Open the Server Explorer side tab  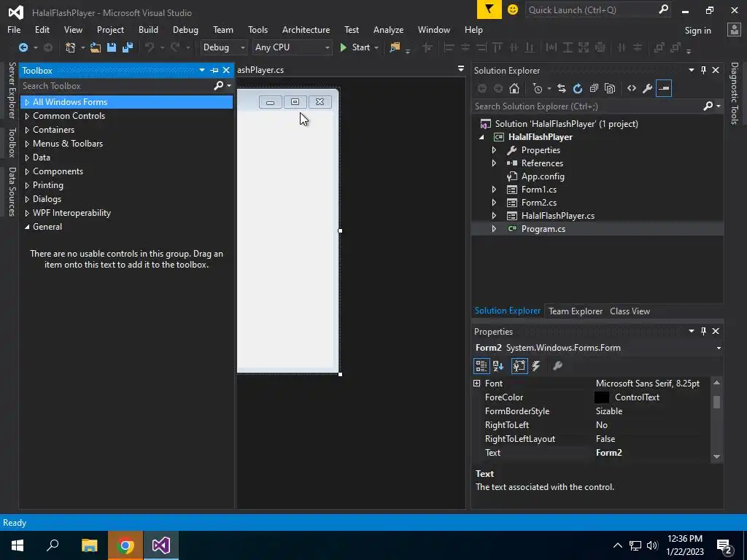12,90
